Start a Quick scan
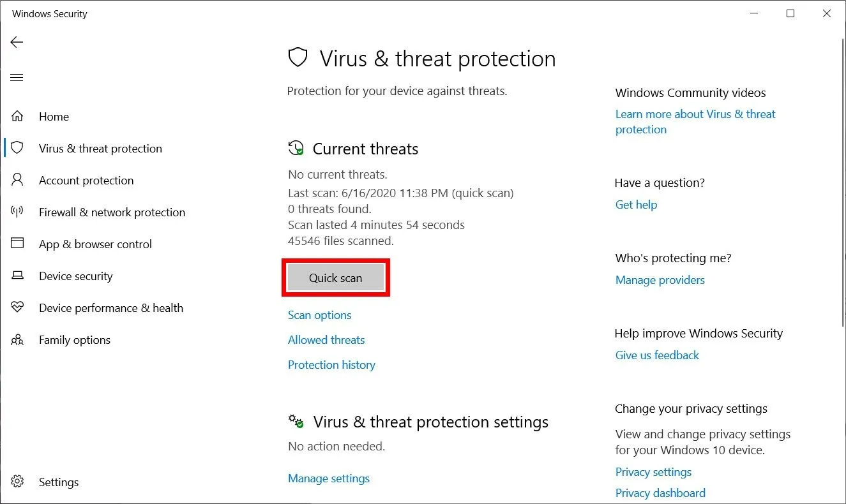The width and height of the screenshot is (846, 504). (336, 278)
